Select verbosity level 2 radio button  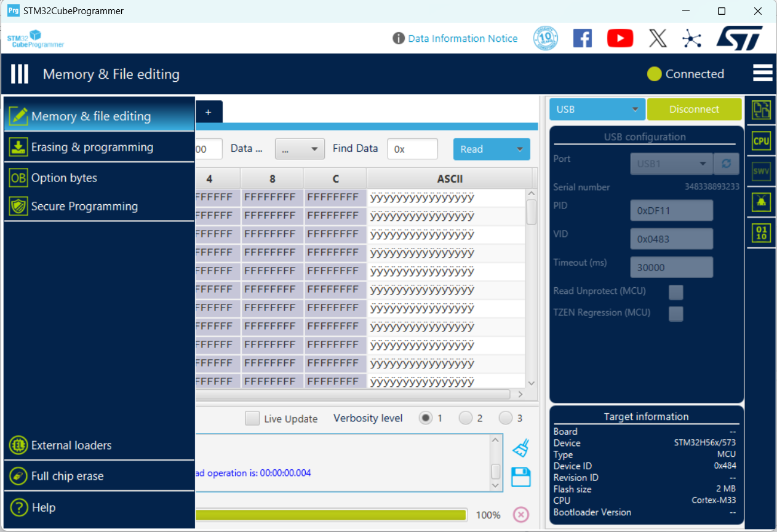[x=466, y=418]
